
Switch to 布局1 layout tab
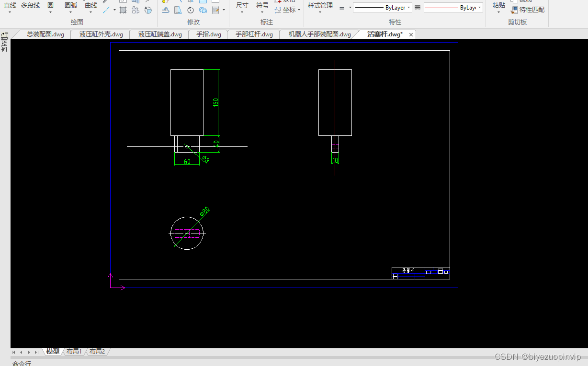click(74, 352)
